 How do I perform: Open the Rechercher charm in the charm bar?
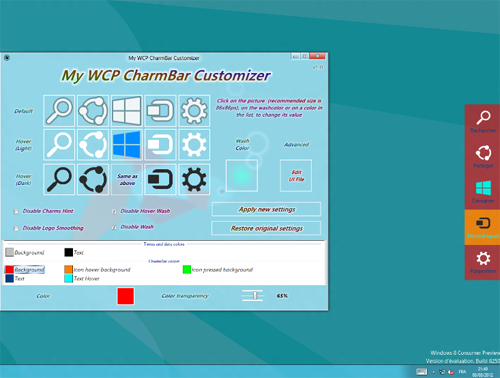tap(483, 122)
